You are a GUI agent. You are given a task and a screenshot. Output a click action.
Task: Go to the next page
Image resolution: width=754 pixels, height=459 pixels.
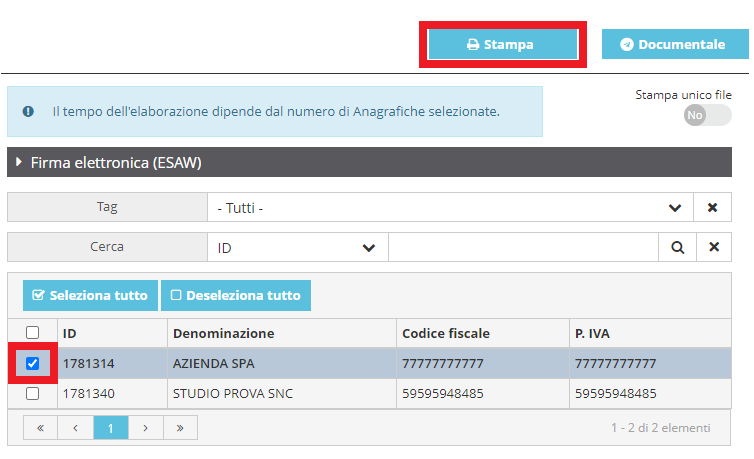(x=145, y=428)
